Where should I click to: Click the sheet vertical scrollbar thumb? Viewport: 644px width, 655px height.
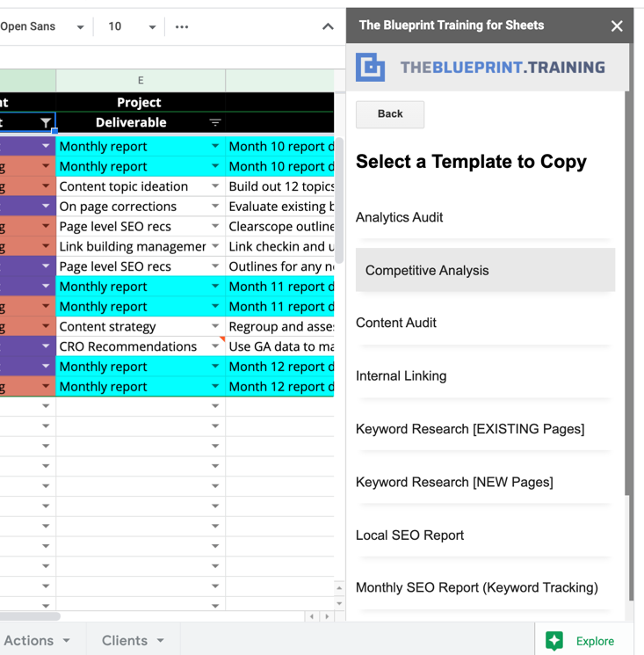point(339,200)
